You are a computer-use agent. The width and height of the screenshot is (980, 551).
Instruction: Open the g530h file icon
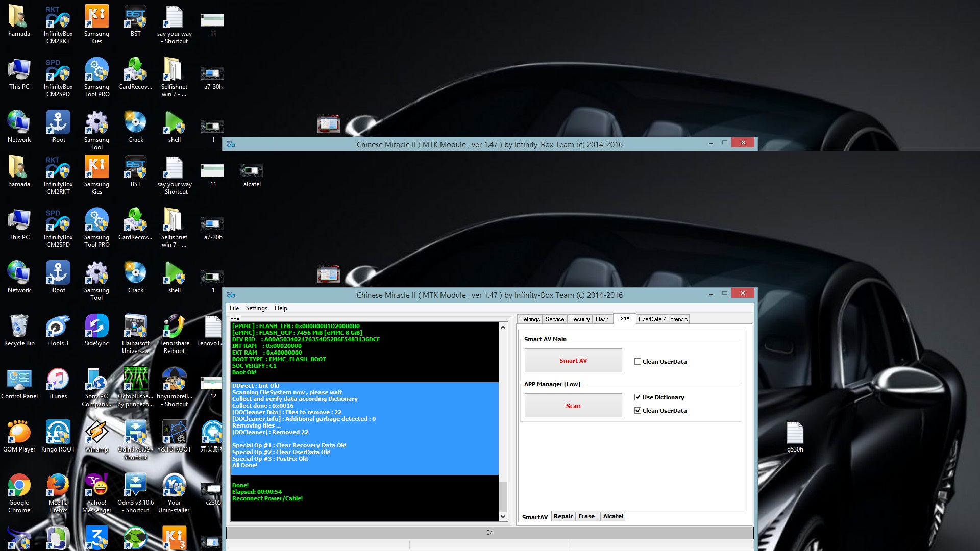pos(795,438)
